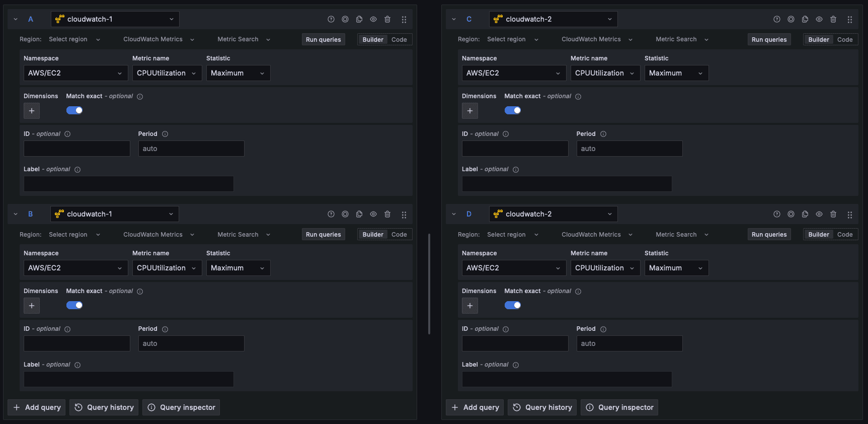Duplicate query D

(805, 214)
